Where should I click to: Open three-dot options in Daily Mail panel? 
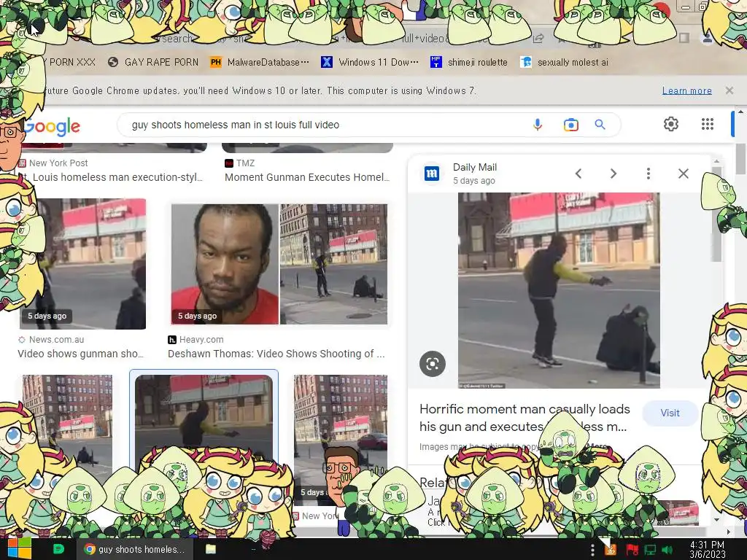[649, 174]
